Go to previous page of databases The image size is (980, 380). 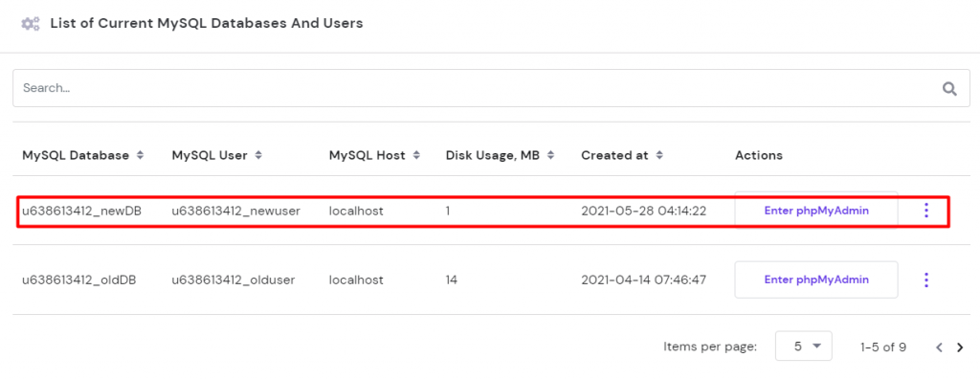click(939, 347)
